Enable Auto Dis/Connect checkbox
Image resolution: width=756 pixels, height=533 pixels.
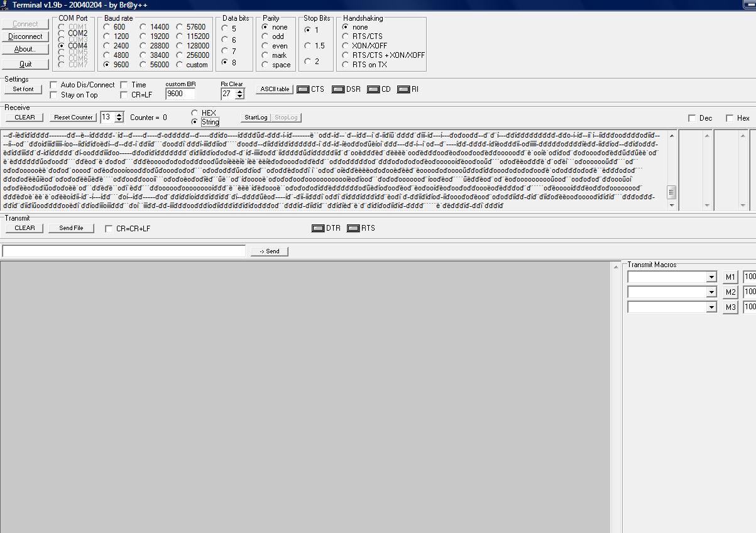click(53, 85)
